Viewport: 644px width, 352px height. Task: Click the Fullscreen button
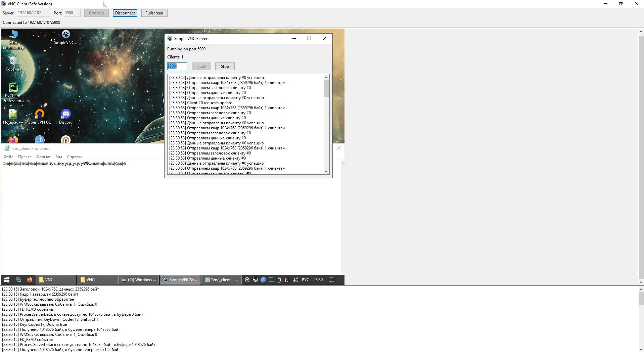(x=154, y=13)
